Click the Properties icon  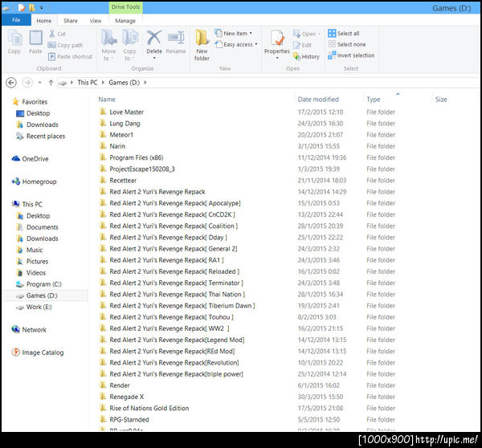[277, 38]
